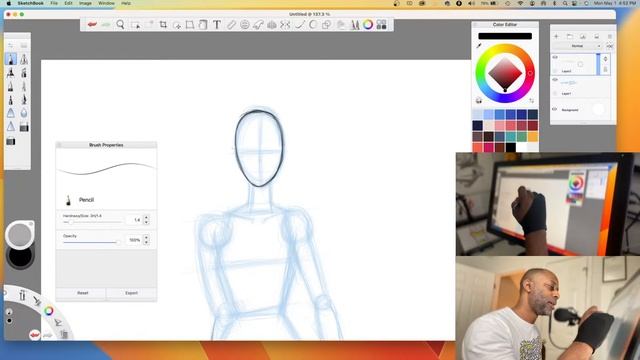Click new layer group folder icon
This screenshot has height=360, width=640.
(x=569, y=36)
